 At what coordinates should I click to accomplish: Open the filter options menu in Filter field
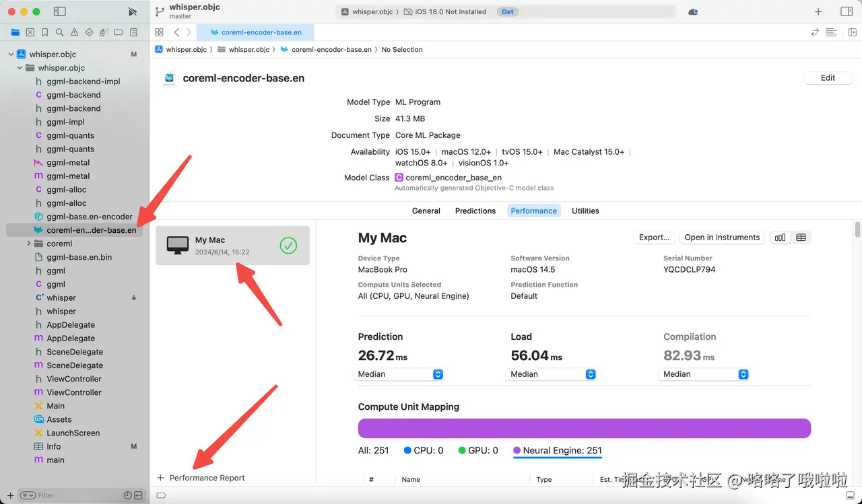pyautogui.click(x=28, y=495)
